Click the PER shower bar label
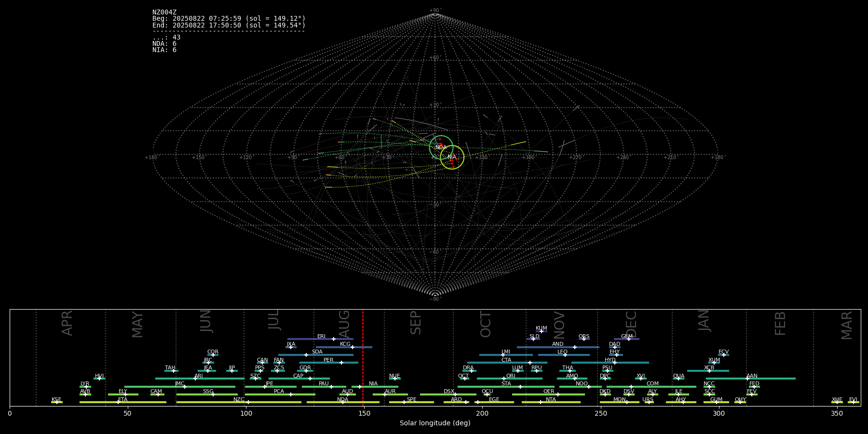 click(x=328, y=360)
